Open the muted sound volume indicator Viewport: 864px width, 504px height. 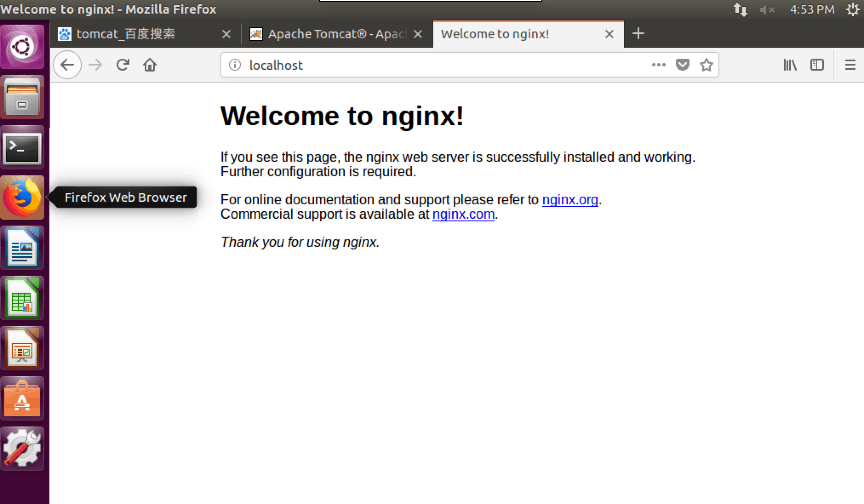pyautogui.click(x=767, y=9)
